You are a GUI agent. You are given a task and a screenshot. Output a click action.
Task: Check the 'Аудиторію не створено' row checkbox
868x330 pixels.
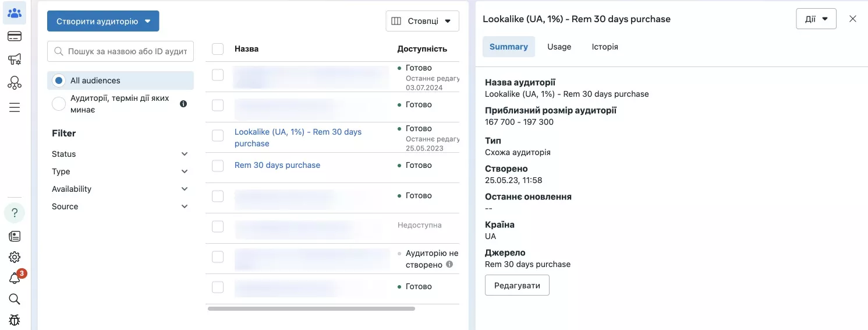click(x=218, y=257)
